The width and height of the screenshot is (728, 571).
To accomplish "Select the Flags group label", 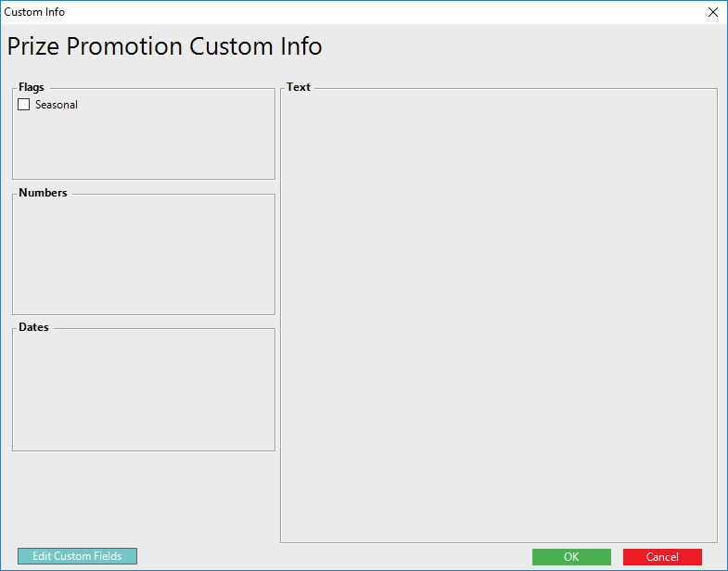I will point(32,87).
